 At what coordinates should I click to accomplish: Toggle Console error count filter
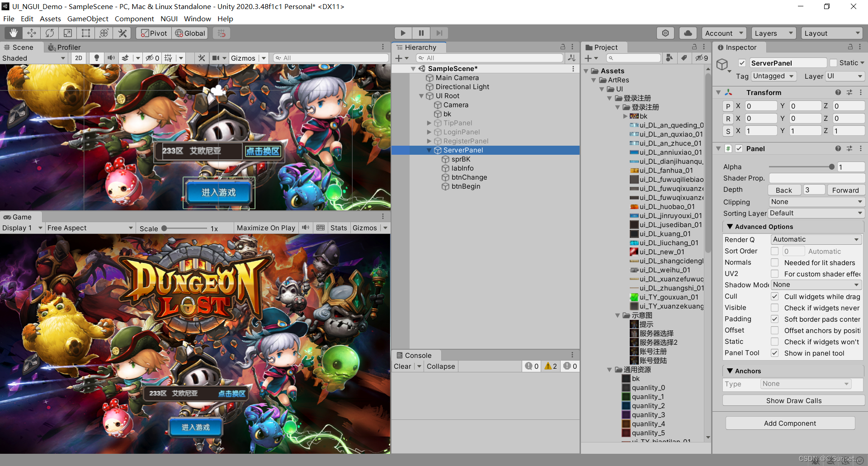pyautogui.click(x=570, y=366)
